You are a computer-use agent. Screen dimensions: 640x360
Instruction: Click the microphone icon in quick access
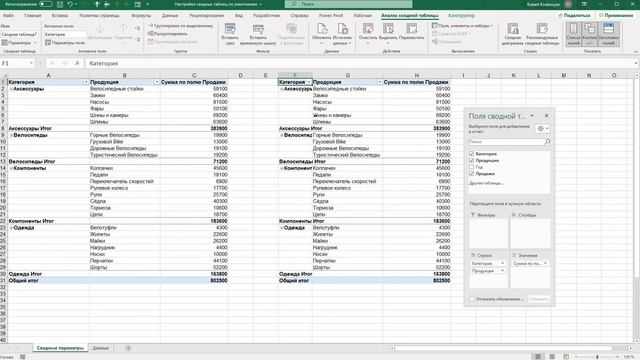97,4
